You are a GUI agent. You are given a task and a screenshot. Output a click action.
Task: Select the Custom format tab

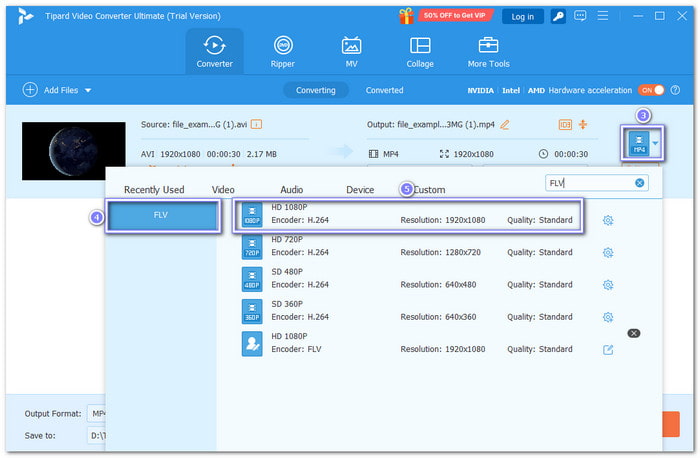(x=429, y=190)
